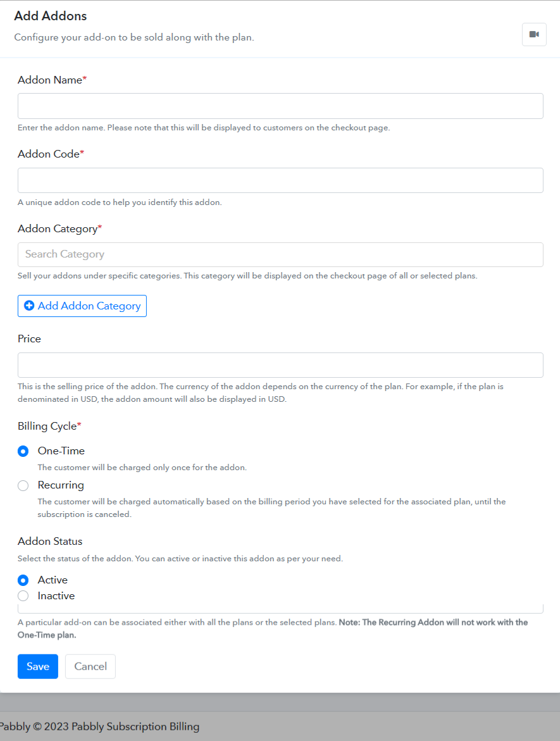Click into the Price input field
Image resolution: width=560 pixels, height=741 pixels.
coord(280,365)
